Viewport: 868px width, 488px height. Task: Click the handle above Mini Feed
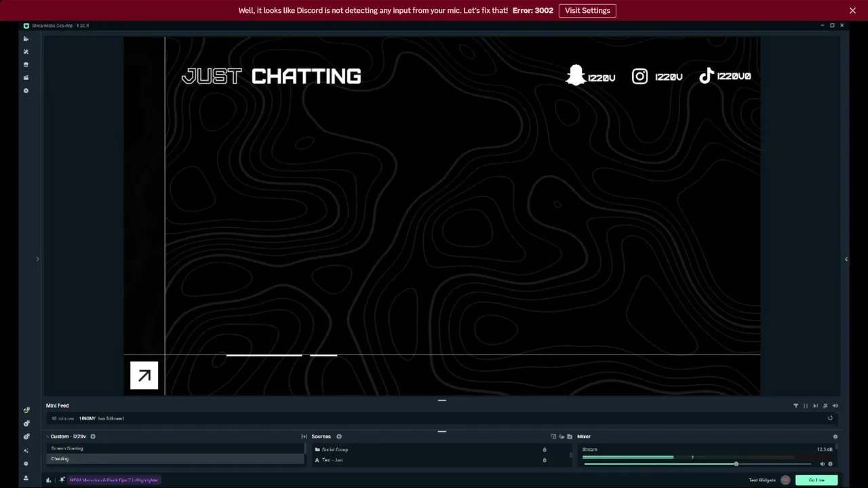pos(442,401)
